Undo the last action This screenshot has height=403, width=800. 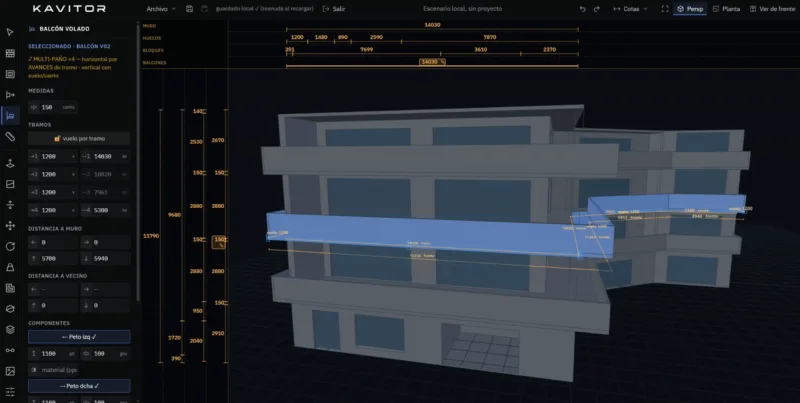click(x=583, y=9)
